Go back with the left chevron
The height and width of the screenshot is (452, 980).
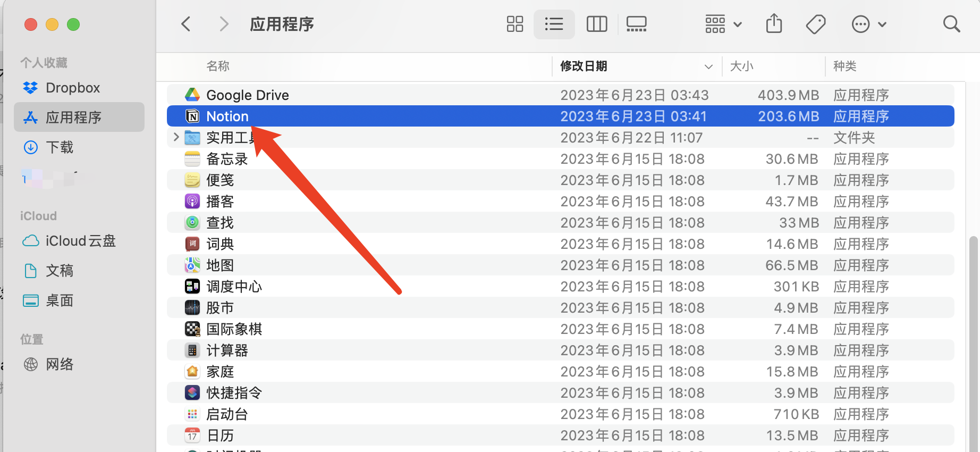pos(186,24)
